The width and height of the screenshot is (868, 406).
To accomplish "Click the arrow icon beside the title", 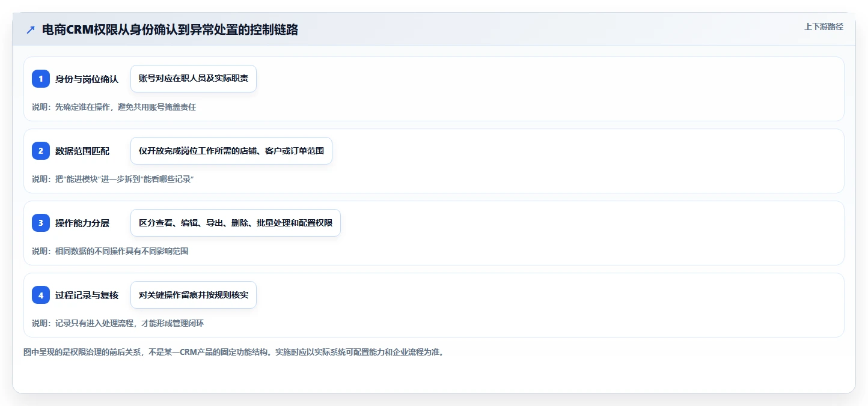I will click(30, 29).
